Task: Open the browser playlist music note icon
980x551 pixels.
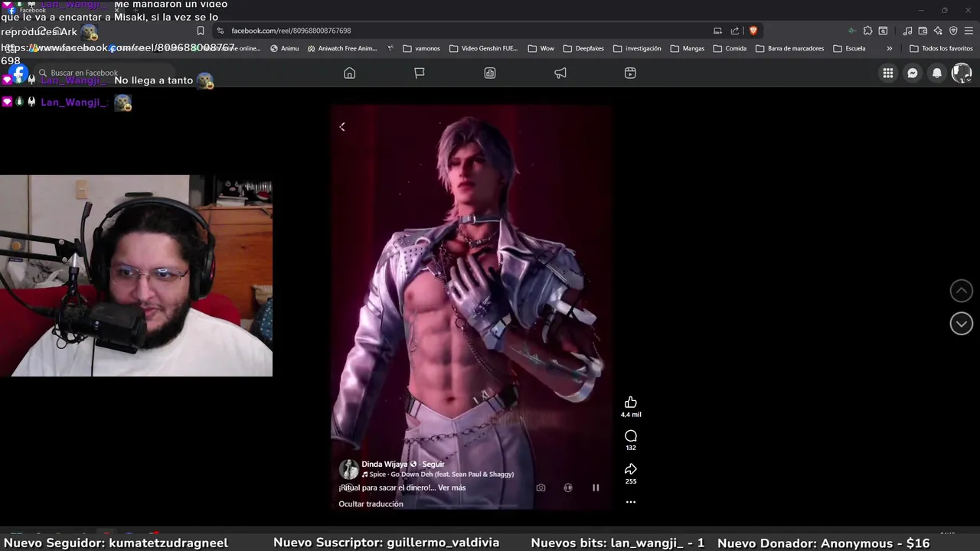Action: pos(907,31)
